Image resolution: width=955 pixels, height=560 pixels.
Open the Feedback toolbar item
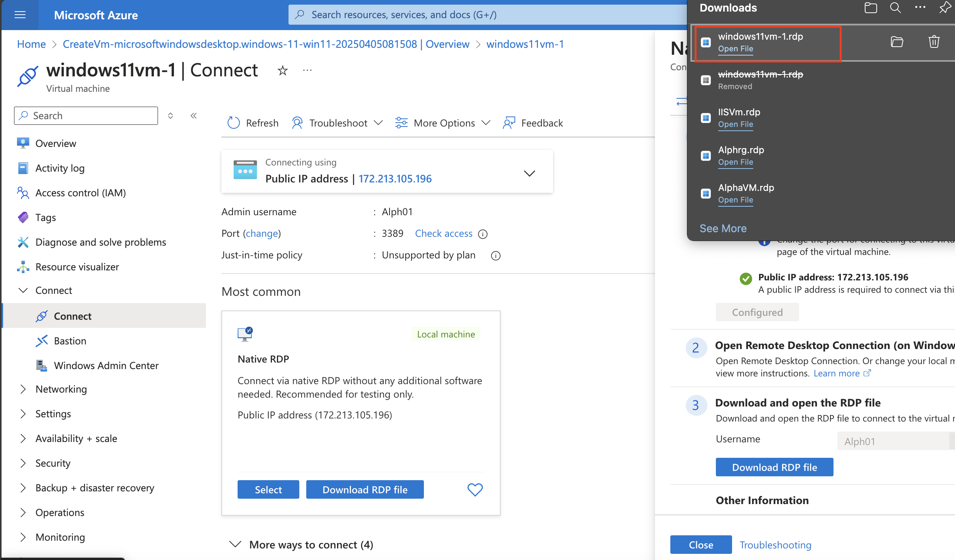533,123
